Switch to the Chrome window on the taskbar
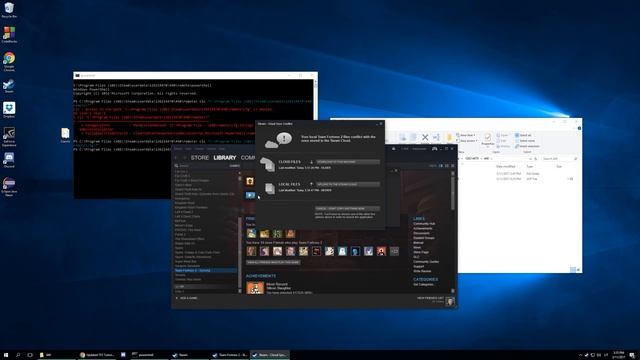 pos(97,355)
